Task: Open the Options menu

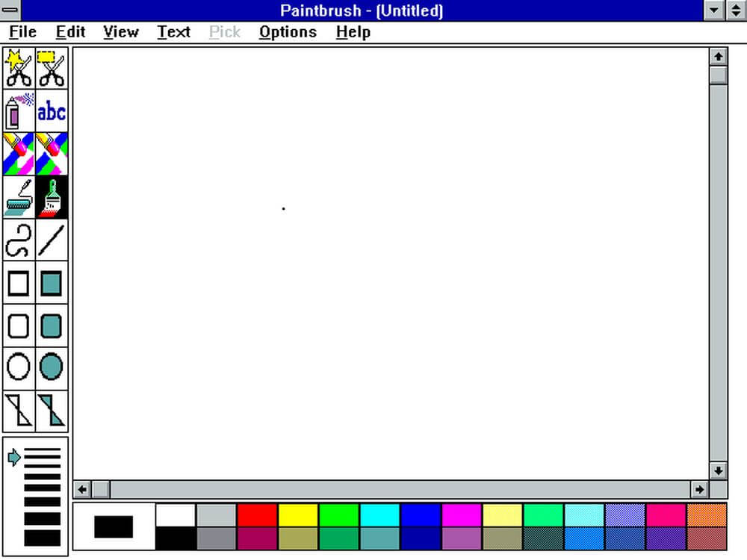Action: (x=288, y=32)
